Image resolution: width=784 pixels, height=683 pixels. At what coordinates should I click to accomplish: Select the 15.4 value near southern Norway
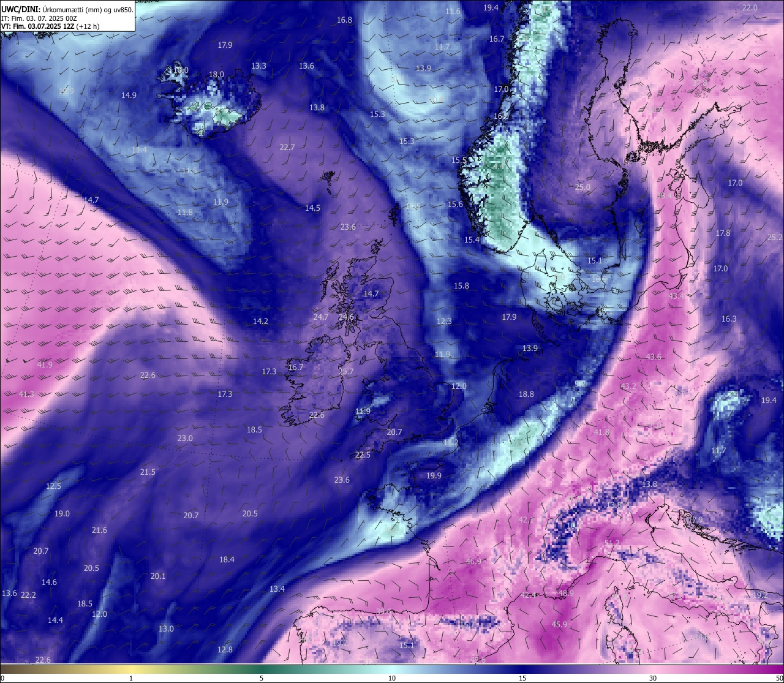(x=472, y=240)
